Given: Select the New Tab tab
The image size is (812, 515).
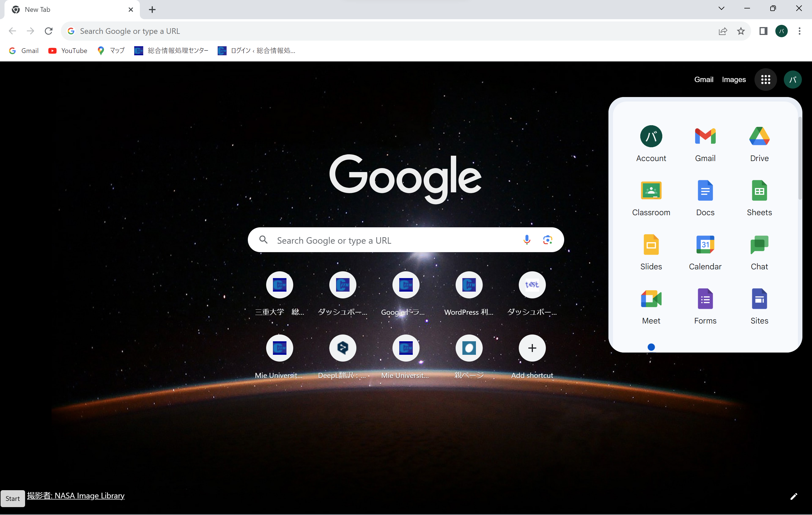Looking at the screenshot, I should tap(72, 9).
